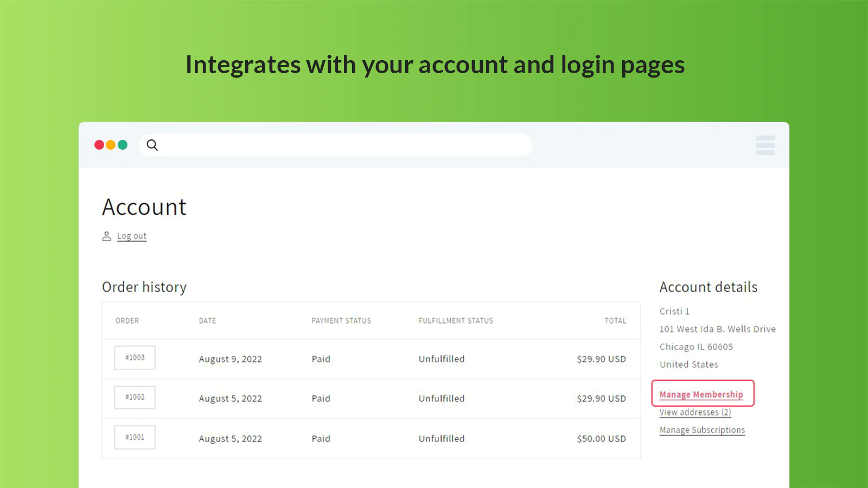The image size is (868, 488).
Task: Click the red window dot
Action: [x=99, y=145]
